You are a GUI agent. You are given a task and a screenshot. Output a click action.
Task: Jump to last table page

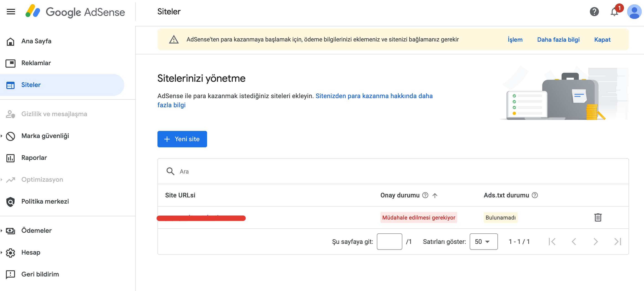pyautogui.click(x=618, y=242)
